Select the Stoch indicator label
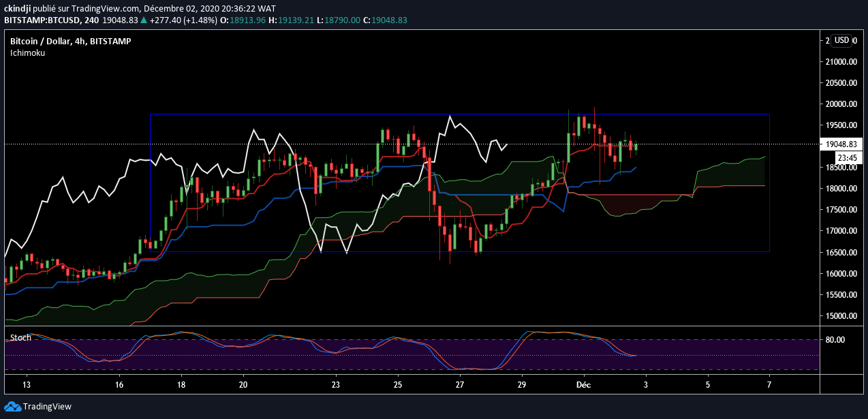This screenshot has height=419, width=868. point(20,337)
